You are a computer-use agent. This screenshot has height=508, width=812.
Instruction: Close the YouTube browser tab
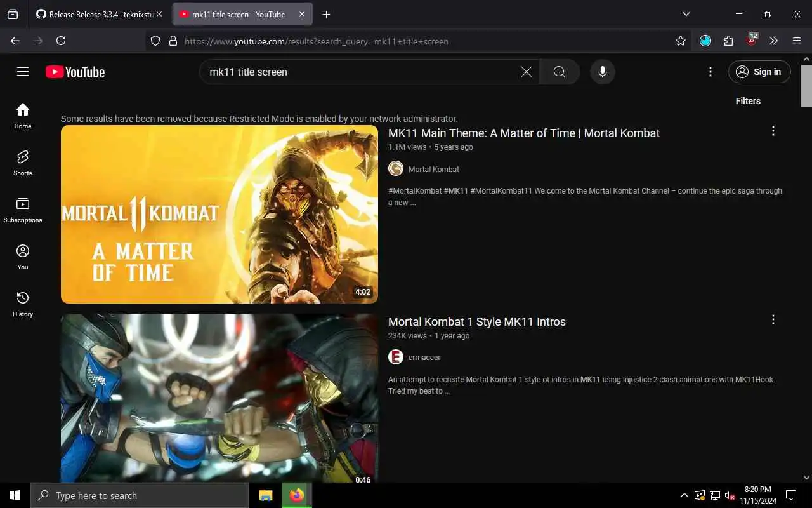(302, 14)
